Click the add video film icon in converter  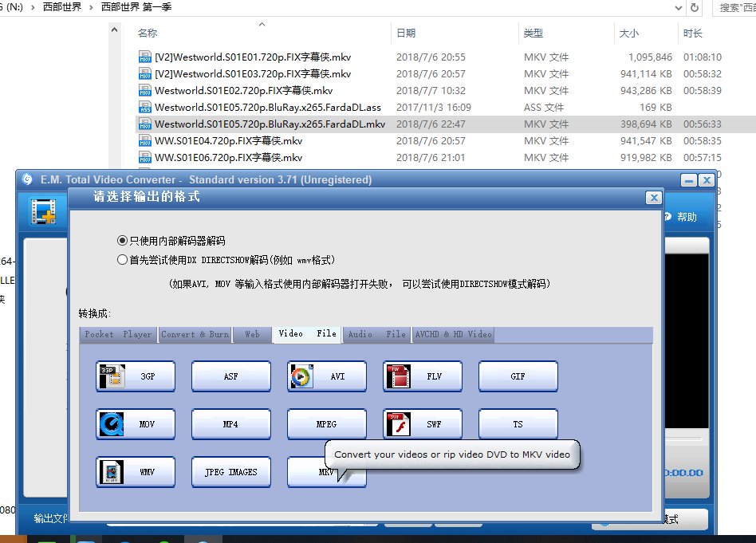point(43,211)
